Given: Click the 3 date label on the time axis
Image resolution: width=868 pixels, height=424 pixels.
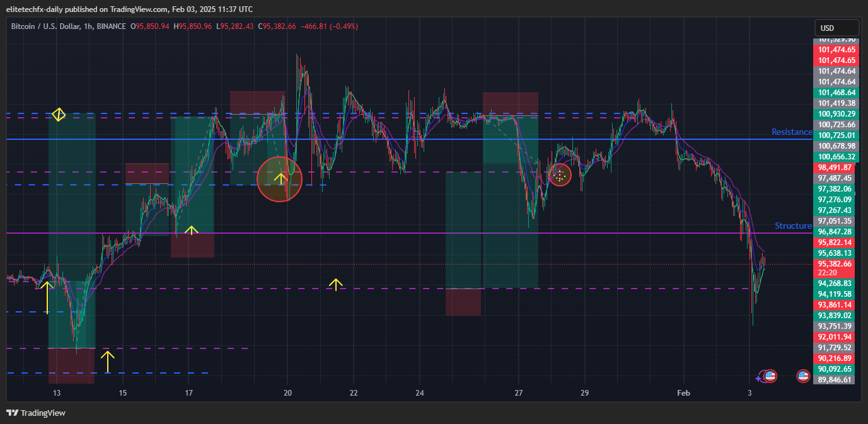Looking at the screenshot, I should coord(749,393).
